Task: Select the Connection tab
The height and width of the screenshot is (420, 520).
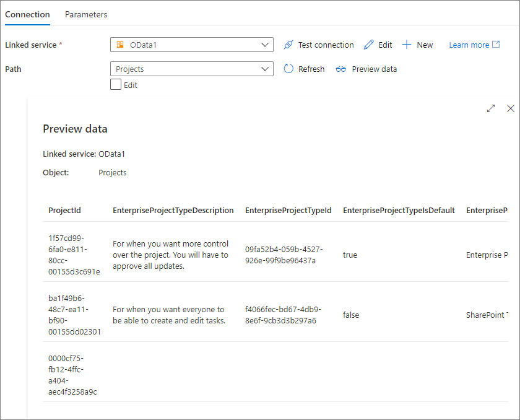Action: 27,14
